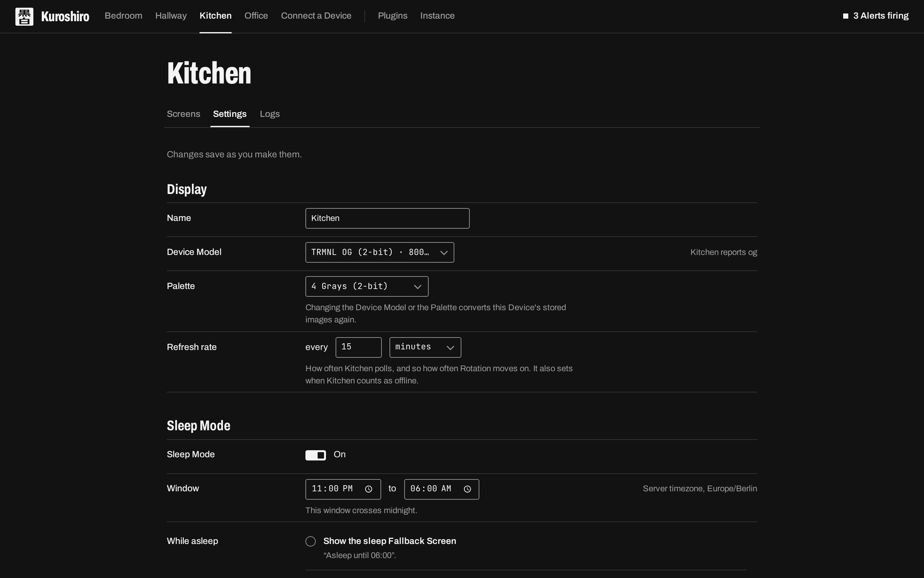924x578 pixels.
Task: Click 'Changes save as you make them.' text
Action: (234, 154)
